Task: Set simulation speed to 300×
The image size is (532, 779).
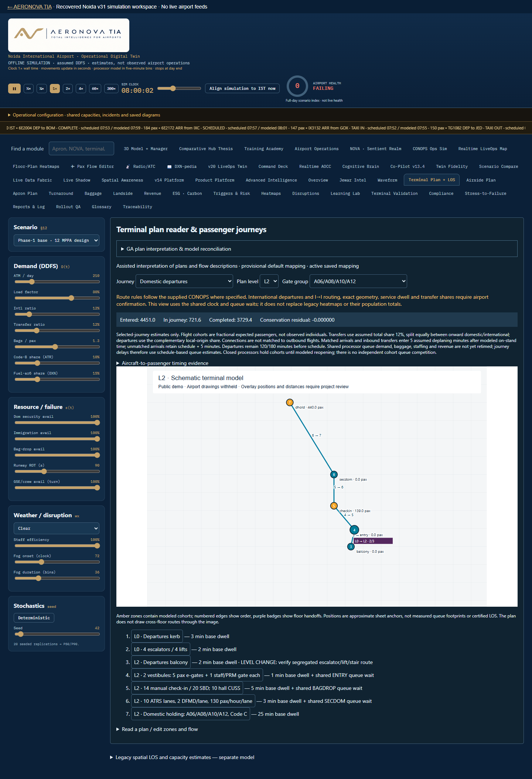Action: coord(111,89)
